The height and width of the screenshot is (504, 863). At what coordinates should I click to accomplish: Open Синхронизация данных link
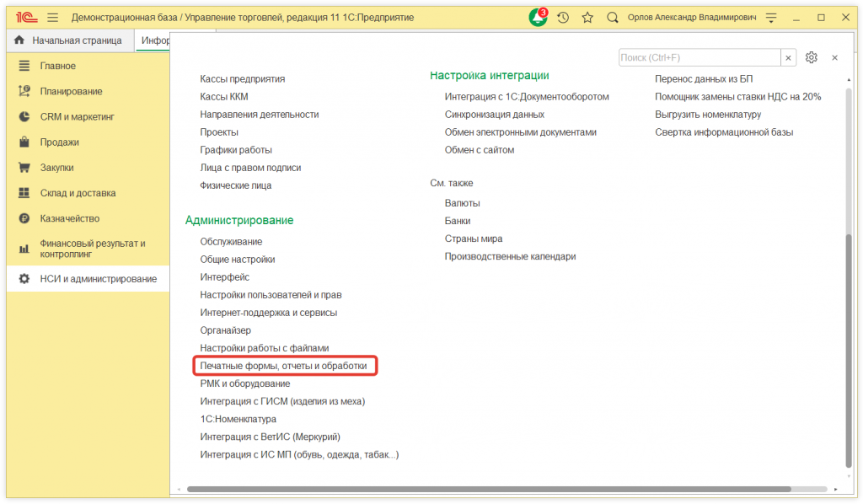coord(494,115)
